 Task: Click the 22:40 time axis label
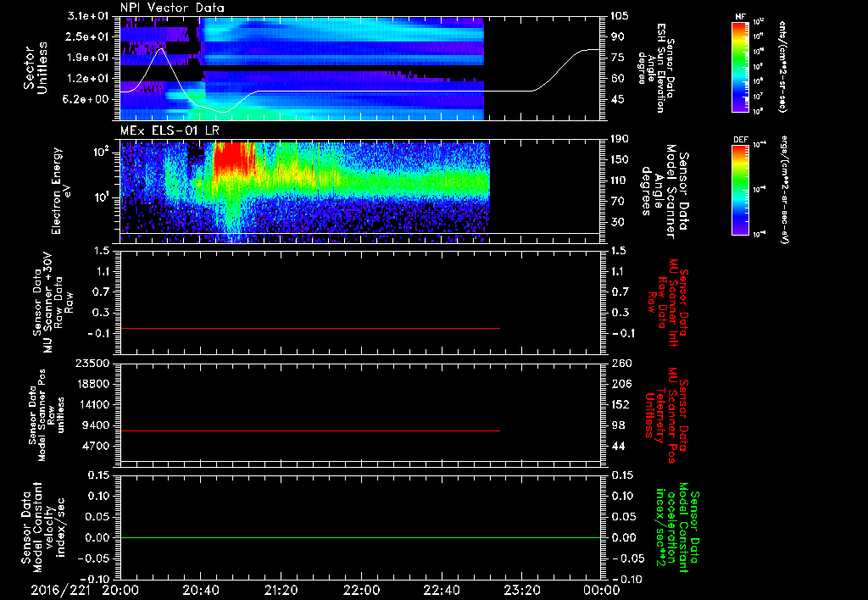(441, 590)
